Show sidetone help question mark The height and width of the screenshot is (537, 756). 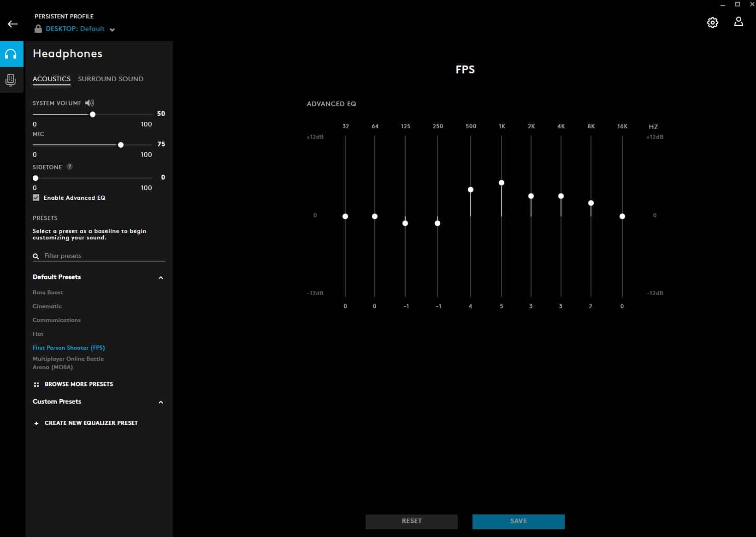[70, 167]
